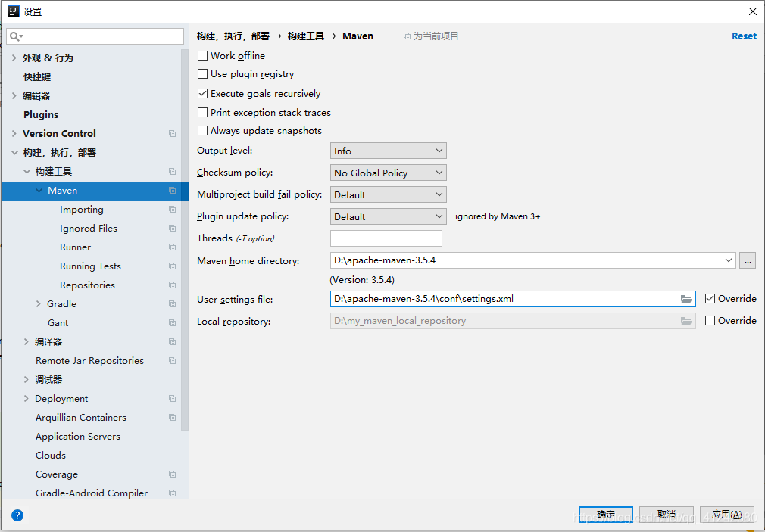Expand the Gradle tree node arrow
This screenshot has height=532, width=765.
pos(39,303)
